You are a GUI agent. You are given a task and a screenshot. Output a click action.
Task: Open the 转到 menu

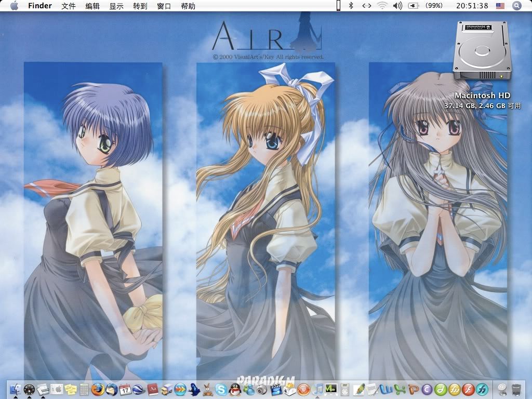tap(140, 6)
